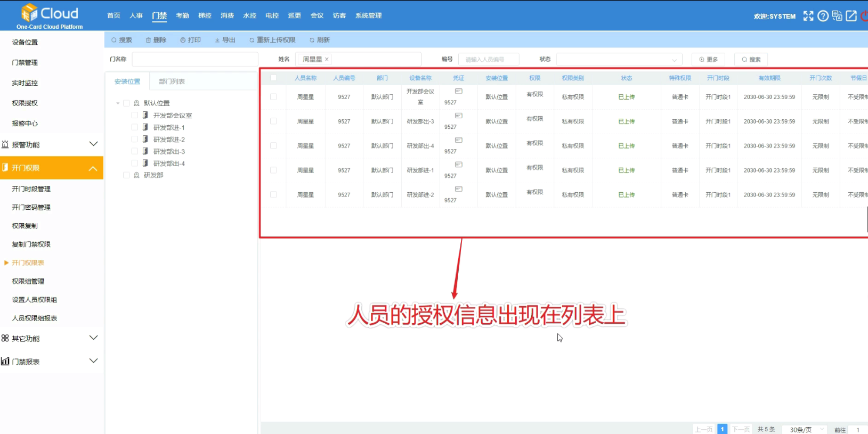868x434 pixels.
Task: Click page 1 in pagination
Action: point(722,429)
